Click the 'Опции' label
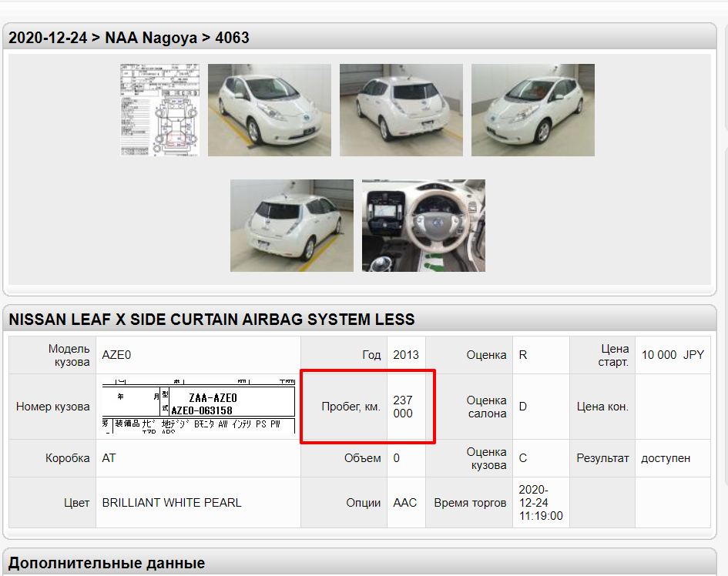The image size is (728, 576). 363,503
